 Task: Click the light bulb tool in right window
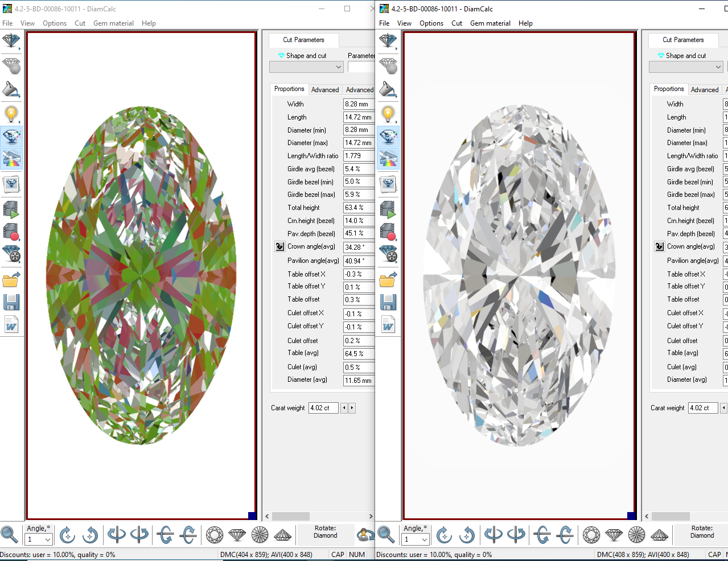pyautogui.click(x=388, y=114)
